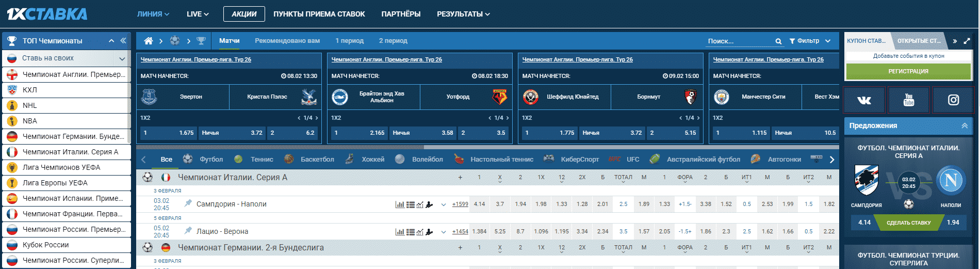Open the YouTube channel icon

(909, 100)
